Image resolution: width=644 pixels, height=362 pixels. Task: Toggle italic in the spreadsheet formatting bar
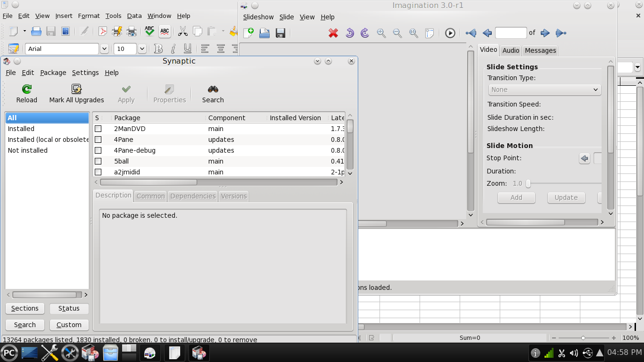click(x=173, y=49)
